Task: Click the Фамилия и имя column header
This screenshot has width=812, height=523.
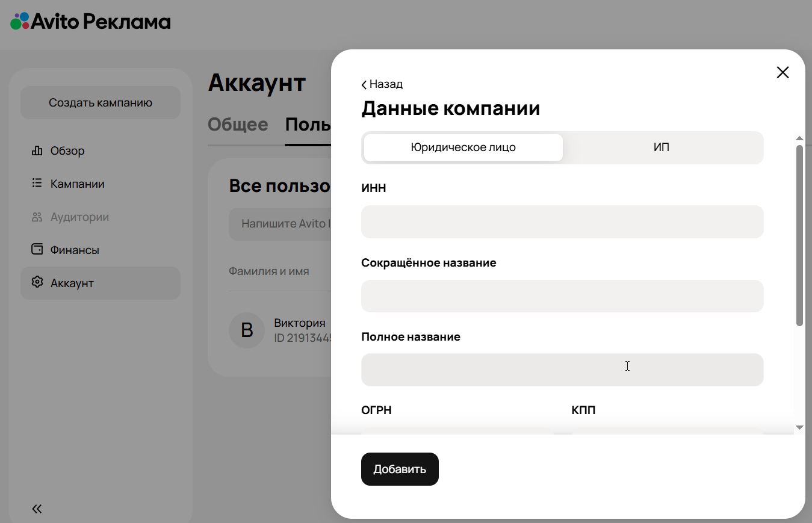Action: point(269,271)
